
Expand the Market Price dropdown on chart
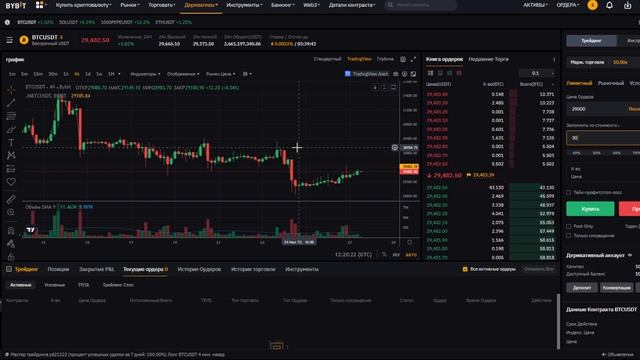220,74
